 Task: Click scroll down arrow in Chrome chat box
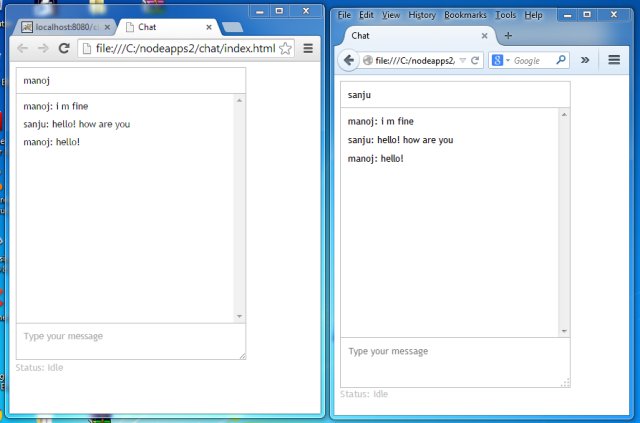click(x=240, y=316)
